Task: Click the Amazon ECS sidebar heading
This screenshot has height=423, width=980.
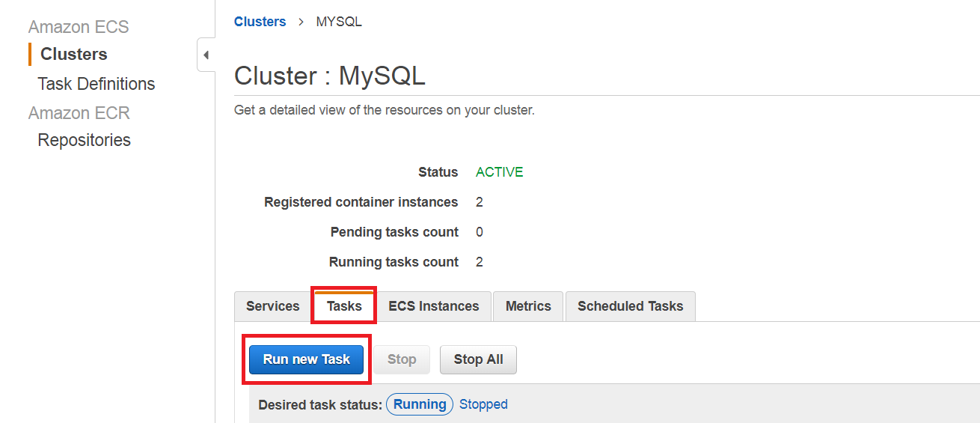Action: pyautogui.click(x=79, y=27)
